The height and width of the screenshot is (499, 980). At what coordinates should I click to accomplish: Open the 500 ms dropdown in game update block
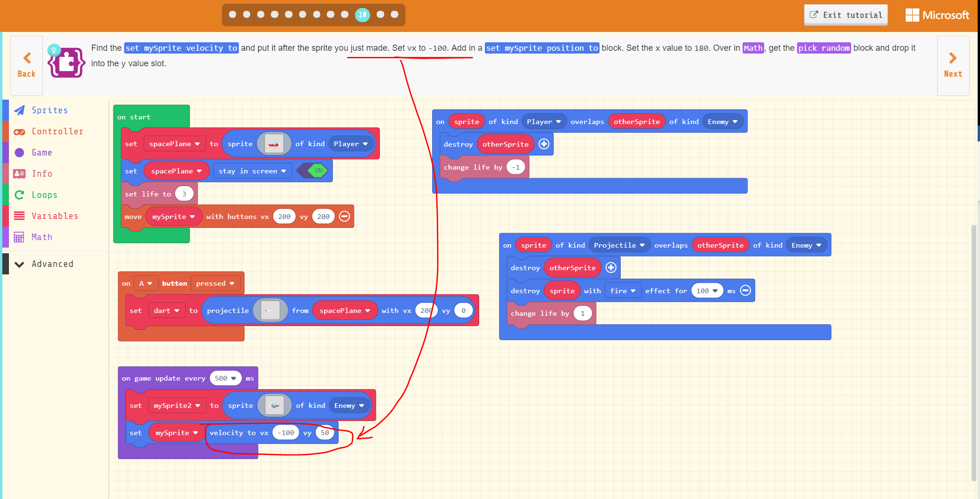pos(226,378)
